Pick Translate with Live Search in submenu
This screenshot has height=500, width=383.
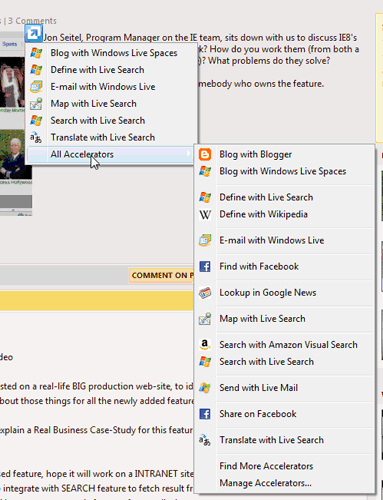(x=284, y=440)
